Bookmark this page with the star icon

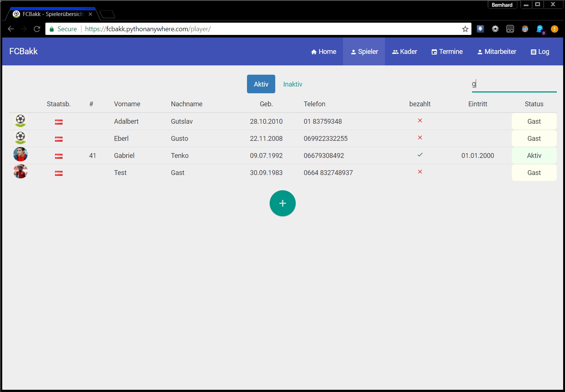465,29
